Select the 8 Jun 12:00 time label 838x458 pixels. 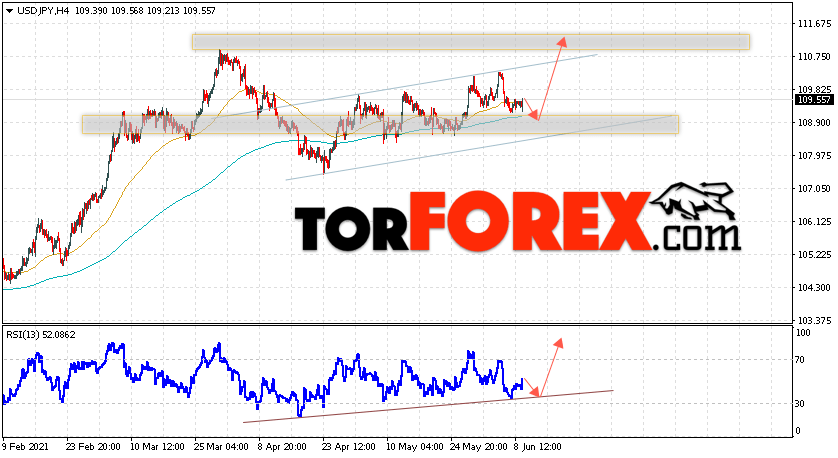[538, 446]
